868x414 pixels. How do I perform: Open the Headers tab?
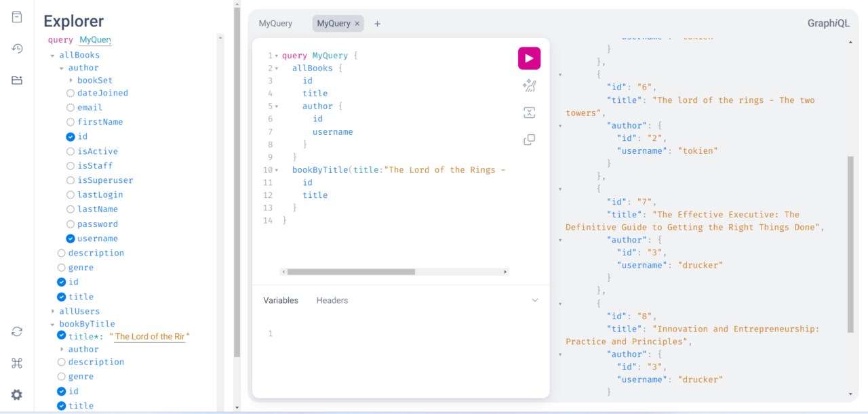[332, 300]
